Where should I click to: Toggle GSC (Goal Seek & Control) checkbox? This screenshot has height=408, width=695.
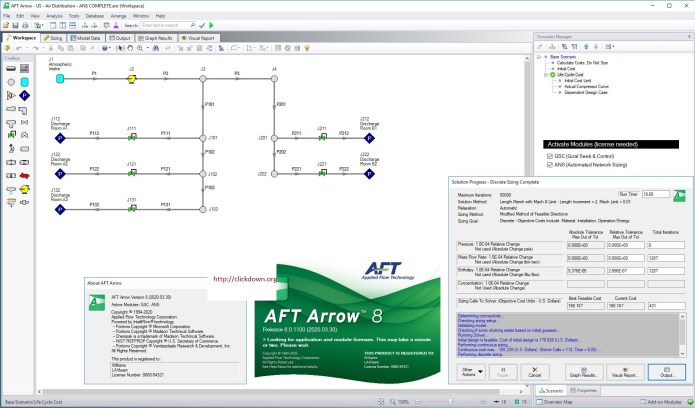coord(550,156)
